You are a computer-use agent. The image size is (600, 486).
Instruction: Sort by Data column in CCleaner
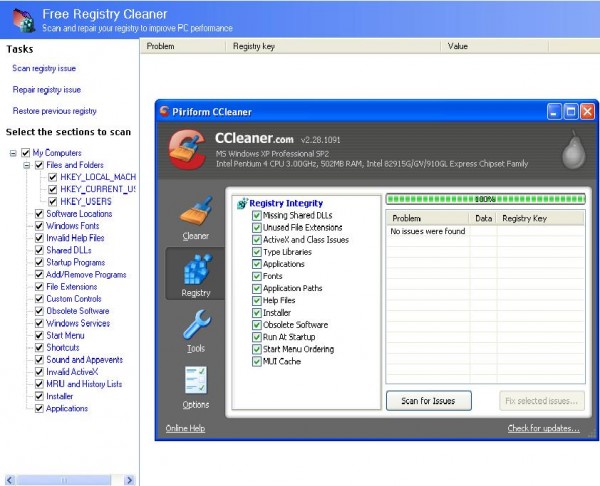click(483, 219)
